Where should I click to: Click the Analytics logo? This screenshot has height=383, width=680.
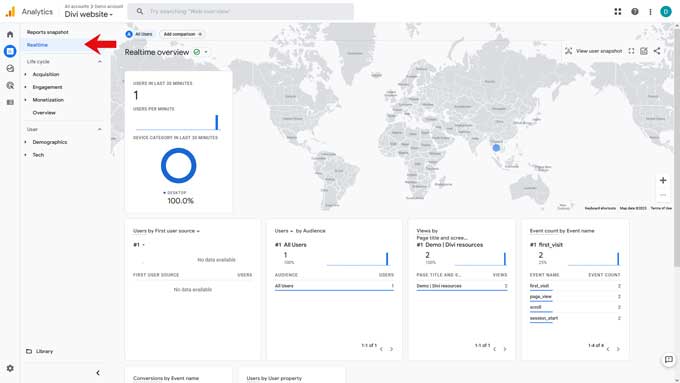pos(10,12)
